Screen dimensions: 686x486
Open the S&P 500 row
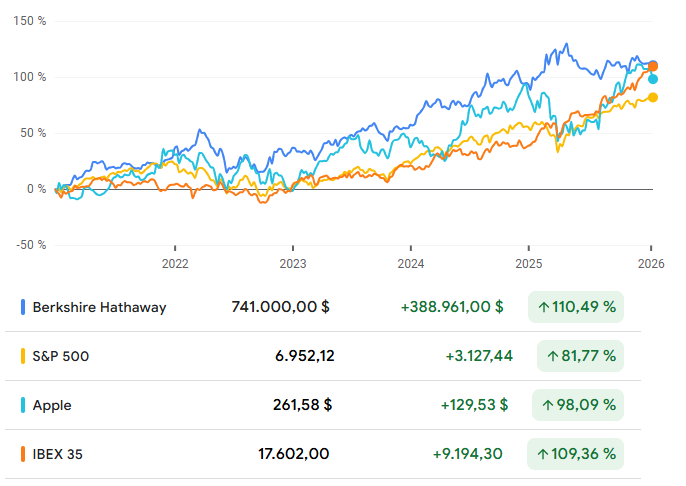60,356
